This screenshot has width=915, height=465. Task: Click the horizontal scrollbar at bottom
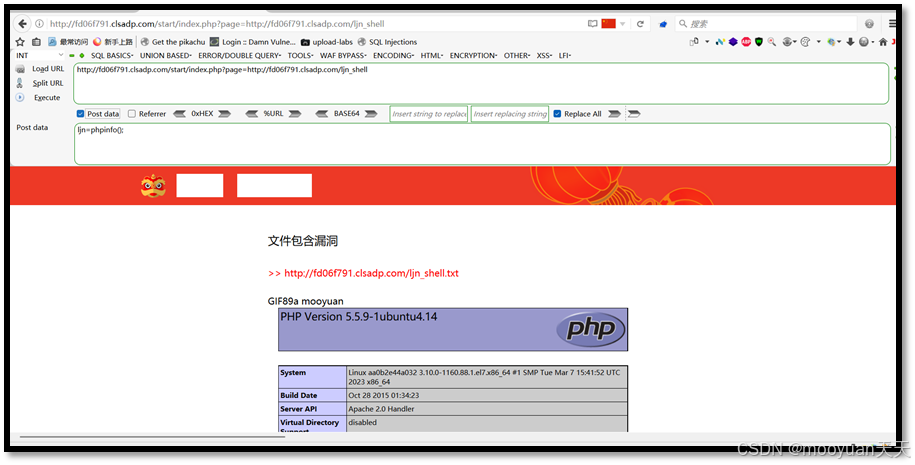coord(152,436)
